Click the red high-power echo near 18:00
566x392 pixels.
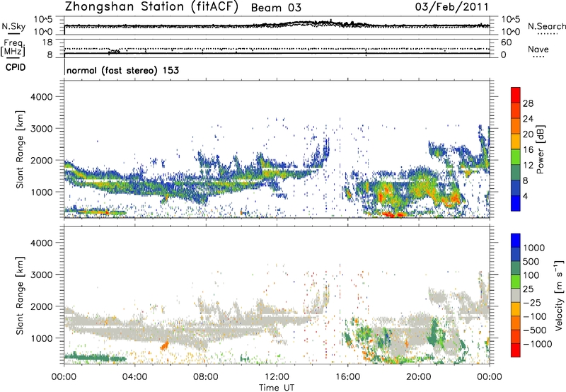click(393, 214)
